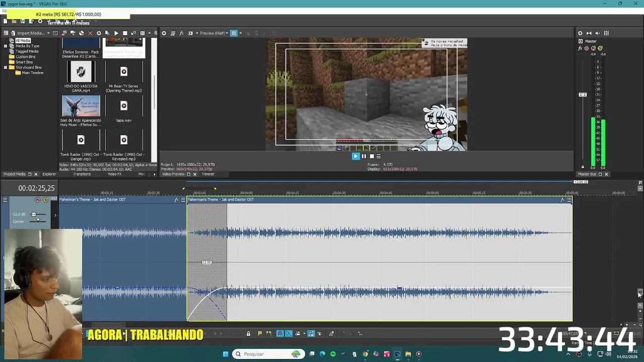The image size is (644, 362).
Task: Select HINO DO VASCO DA GAMA.mp4 thumbnail
Action: pyautogui.click(x=81, y=72)
